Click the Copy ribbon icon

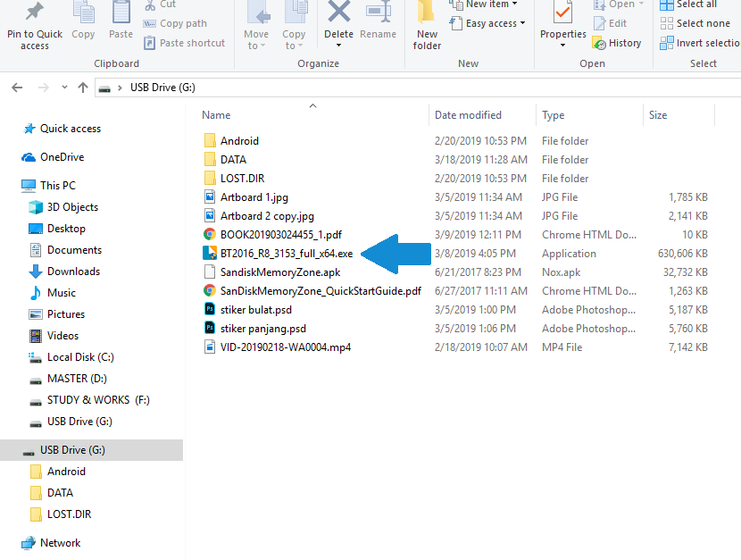click(83, 13)
